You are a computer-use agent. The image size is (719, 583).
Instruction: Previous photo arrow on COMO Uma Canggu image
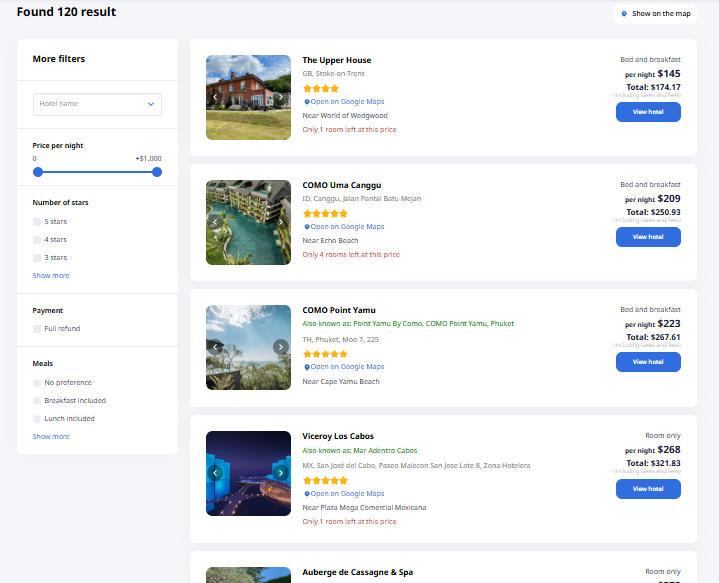pyautogui.click(x=215, y=222)
